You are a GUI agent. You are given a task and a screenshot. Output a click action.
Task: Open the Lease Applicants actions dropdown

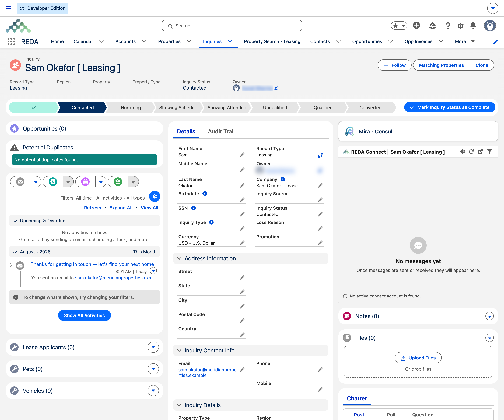coord(153,347)
